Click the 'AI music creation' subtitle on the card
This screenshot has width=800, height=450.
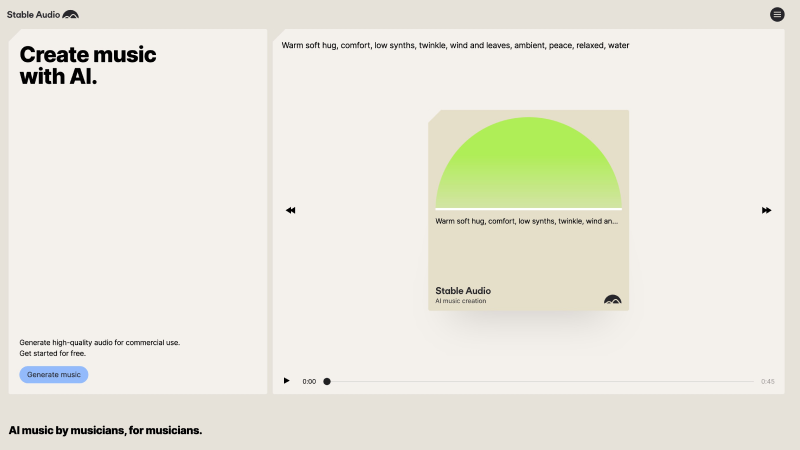[x=461, y=301]
